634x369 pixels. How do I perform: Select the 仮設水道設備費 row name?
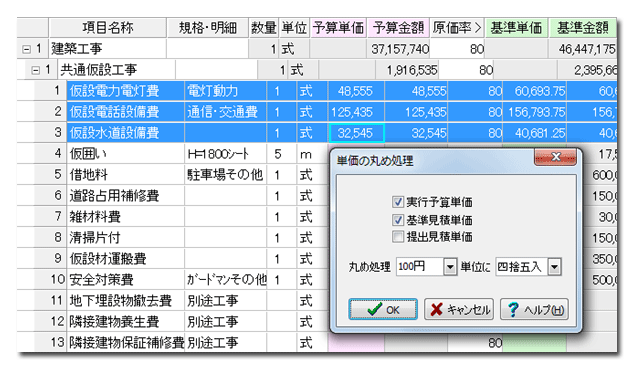[125, 133]
